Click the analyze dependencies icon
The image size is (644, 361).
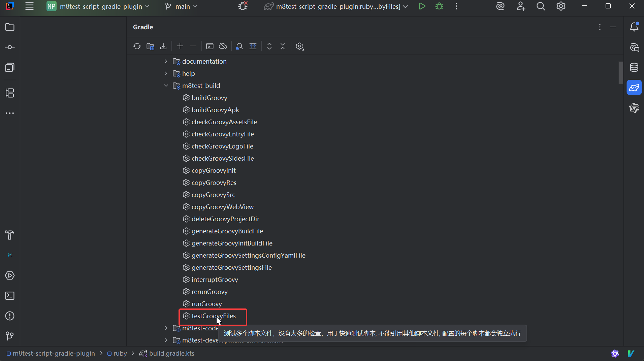pyautogui.click(x=239, y=46)
